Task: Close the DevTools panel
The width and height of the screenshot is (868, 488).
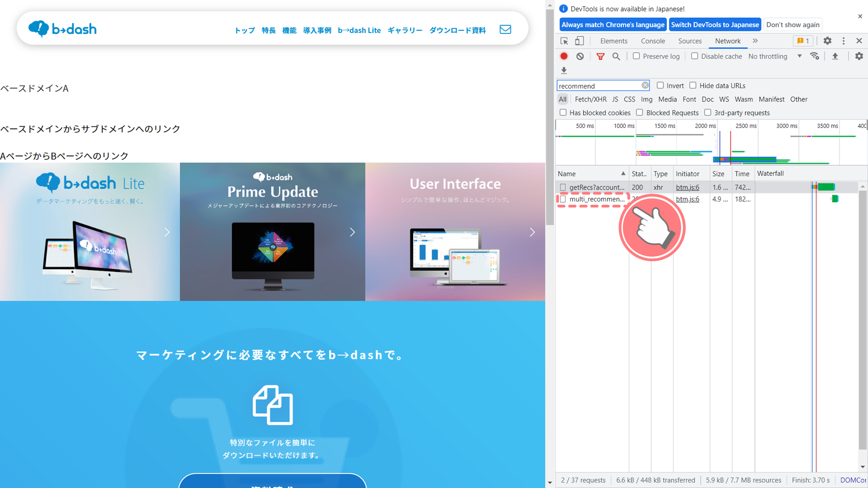Action: [859, 41]
